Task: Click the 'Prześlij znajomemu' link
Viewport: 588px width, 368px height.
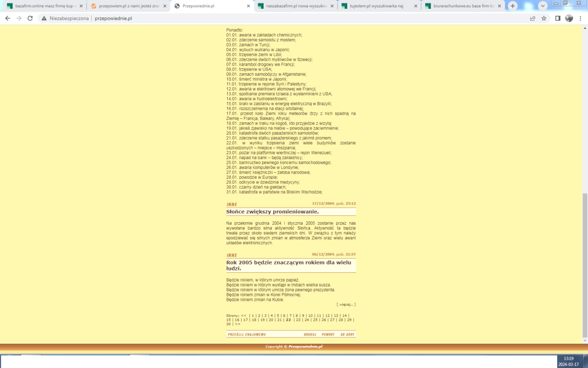Action: point(247,334)
